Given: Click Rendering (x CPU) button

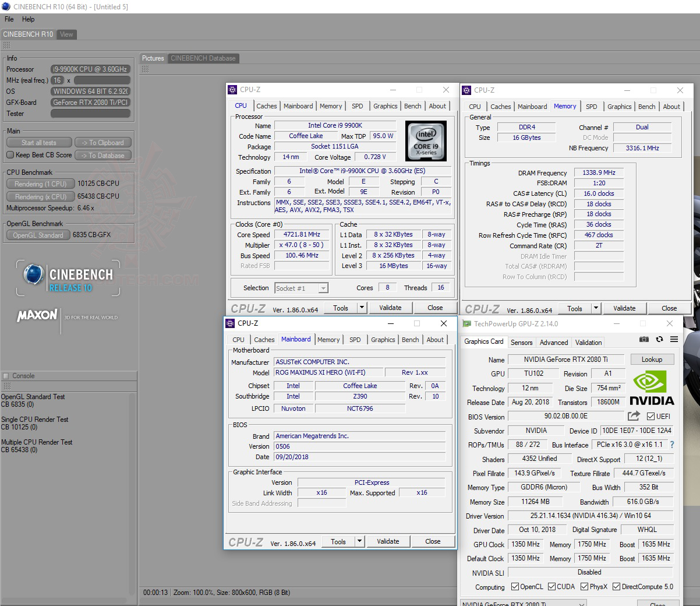Looking at the screenshot, I should (41, 196).
